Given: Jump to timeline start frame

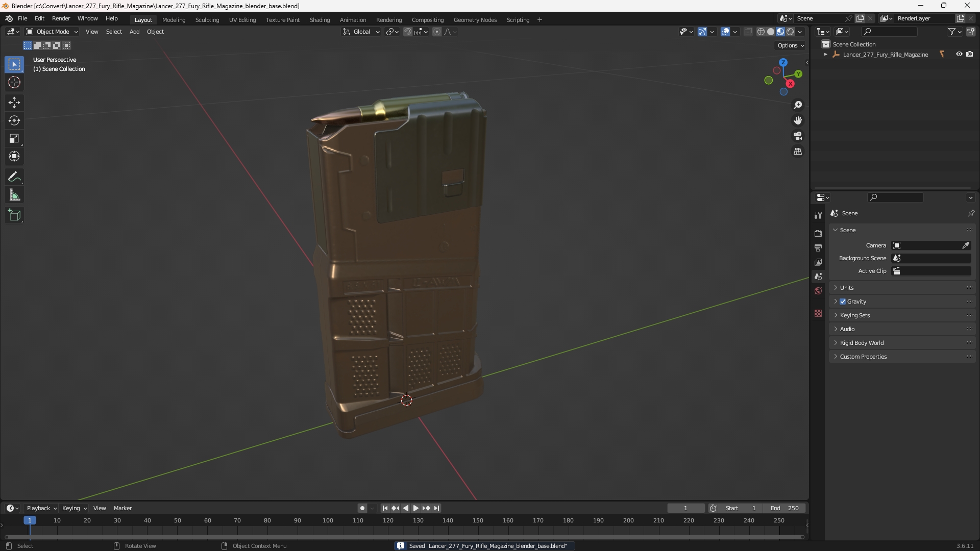Looking at the screenshot, I should click(x=385, y=508).
